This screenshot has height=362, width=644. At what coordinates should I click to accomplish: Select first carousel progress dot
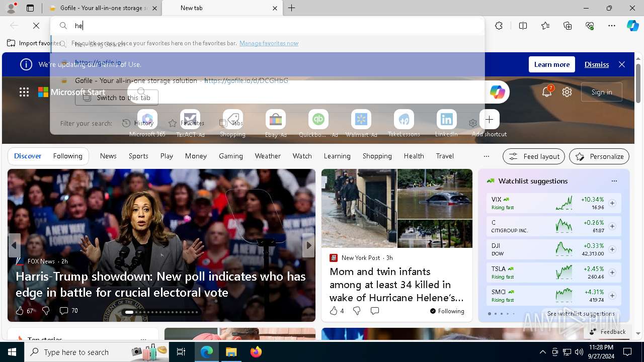click(x=129, y=312)
